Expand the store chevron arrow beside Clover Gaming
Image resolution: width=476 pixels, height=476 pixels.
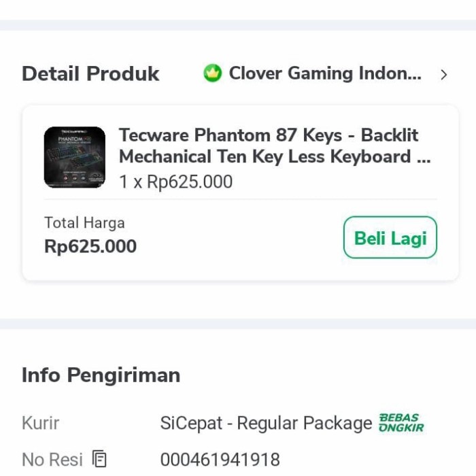point(444,75)
